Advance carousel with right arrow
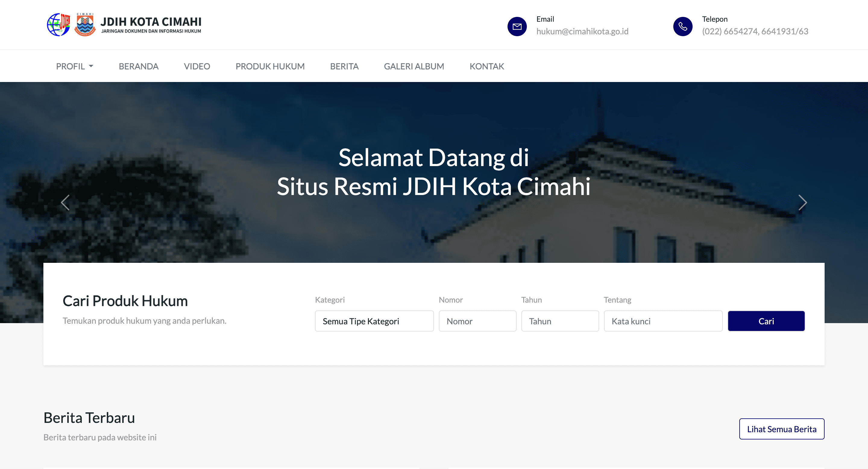 click(803, 203)
